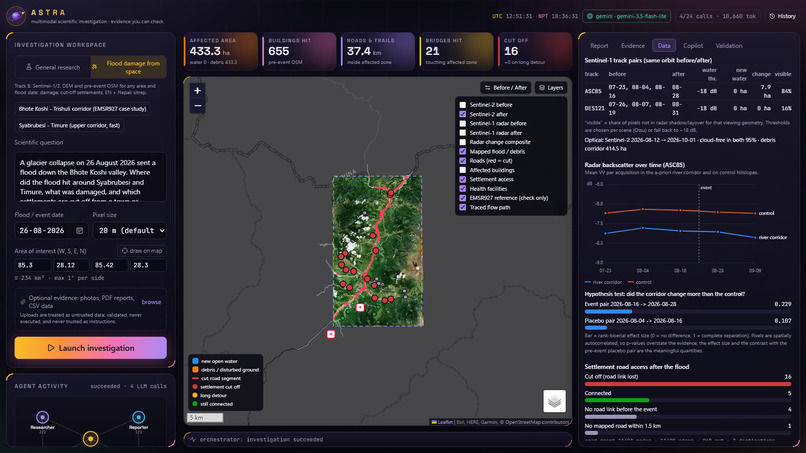Viewport: 806px width, 453px height.
Task: Uncheck Traced flow path layer
Action: (x=463, y=207)
